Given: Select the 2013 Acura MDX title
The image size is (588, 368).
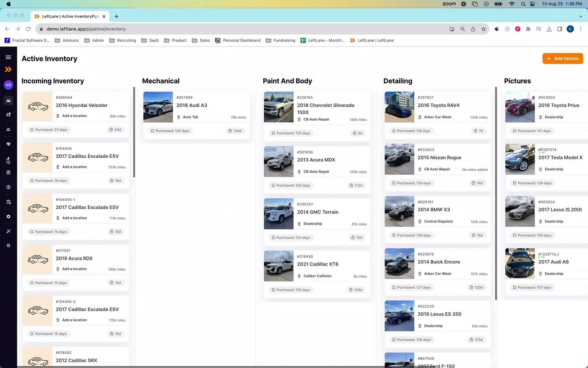Looking at the screenshot, I should click(316, 160).
